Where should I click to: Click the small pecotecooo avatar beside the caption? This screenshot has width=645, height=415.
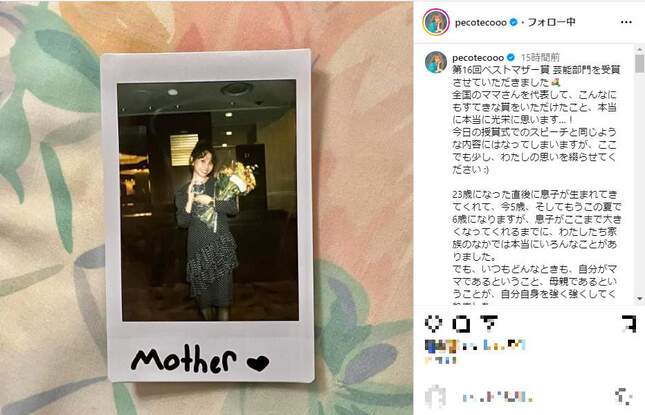coord(436,62)
